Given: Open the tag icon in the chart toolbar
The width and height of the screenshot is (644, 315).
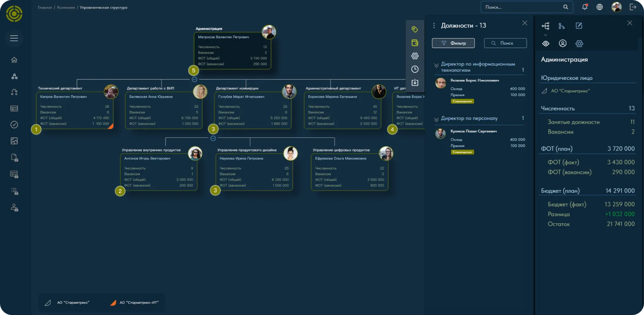Looking at the screenshot, I should click(x=415, y=29).
